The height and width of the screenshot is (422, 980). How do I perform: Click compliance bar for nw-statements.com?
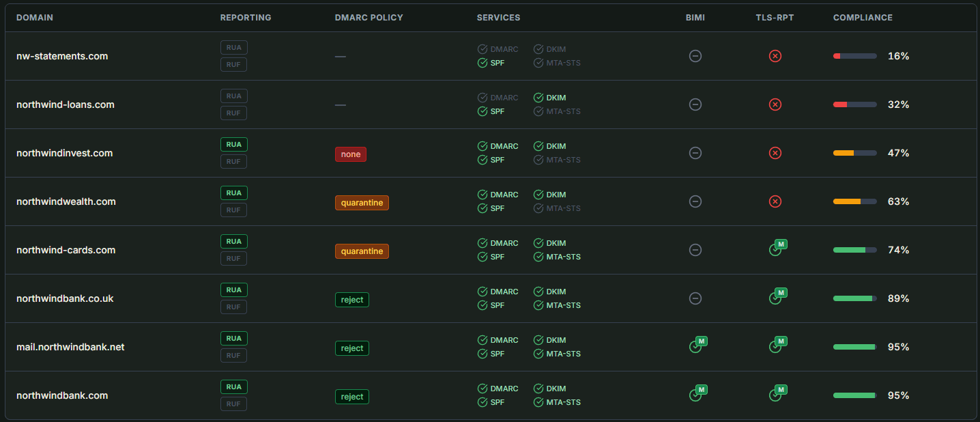[x=855, y=56]
